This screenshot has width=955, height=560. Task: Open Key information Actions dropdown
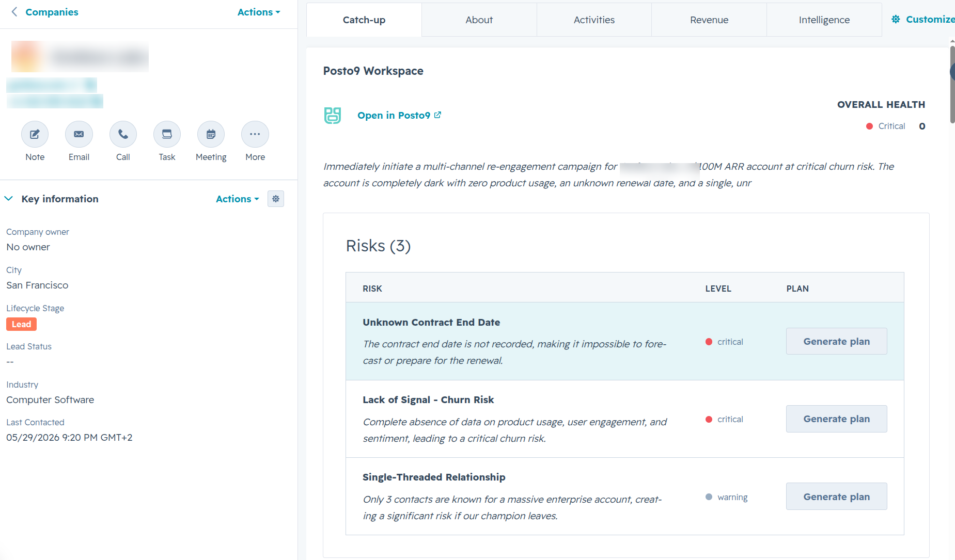[238, 199]
